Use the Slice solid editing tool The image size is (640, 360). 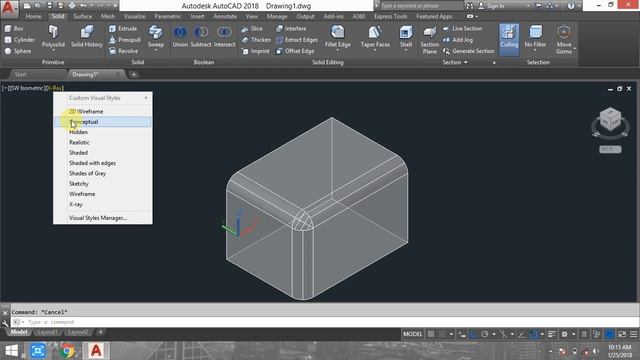(252, 29)
